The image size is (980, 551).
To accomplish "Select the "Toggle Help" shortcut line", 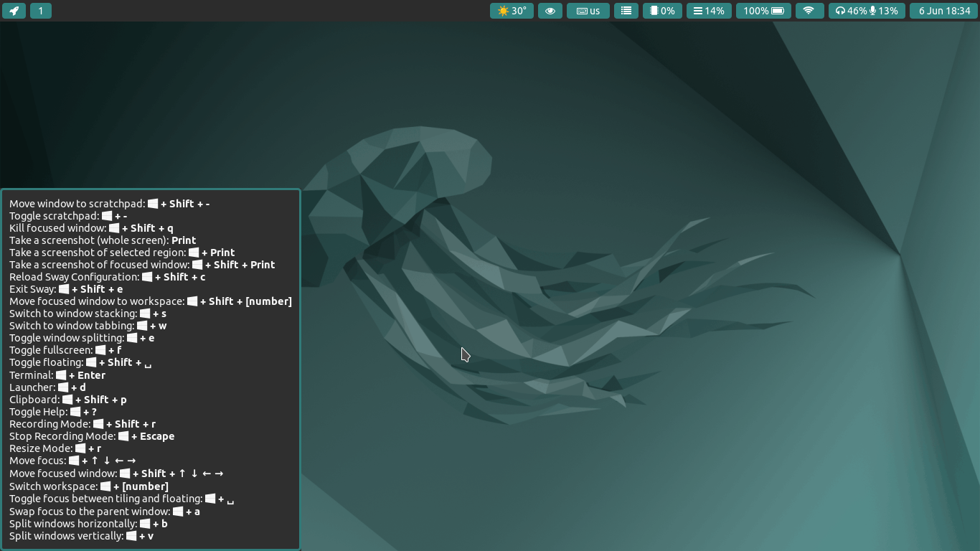I will point(53,412).
